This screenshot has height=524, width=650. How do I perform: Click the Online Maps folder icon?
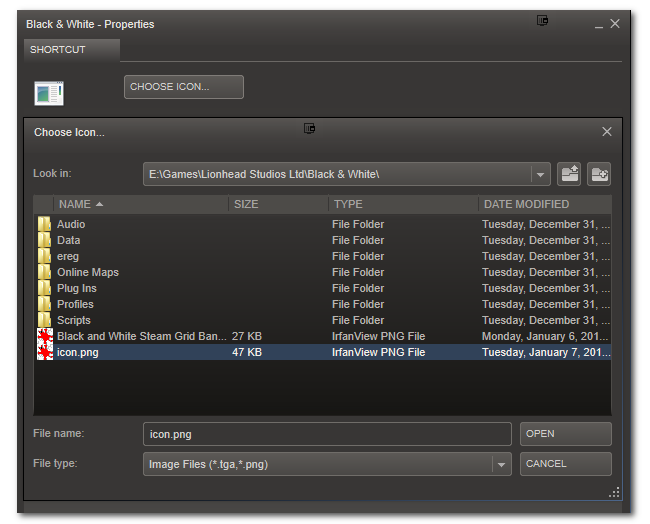point(44,272)
